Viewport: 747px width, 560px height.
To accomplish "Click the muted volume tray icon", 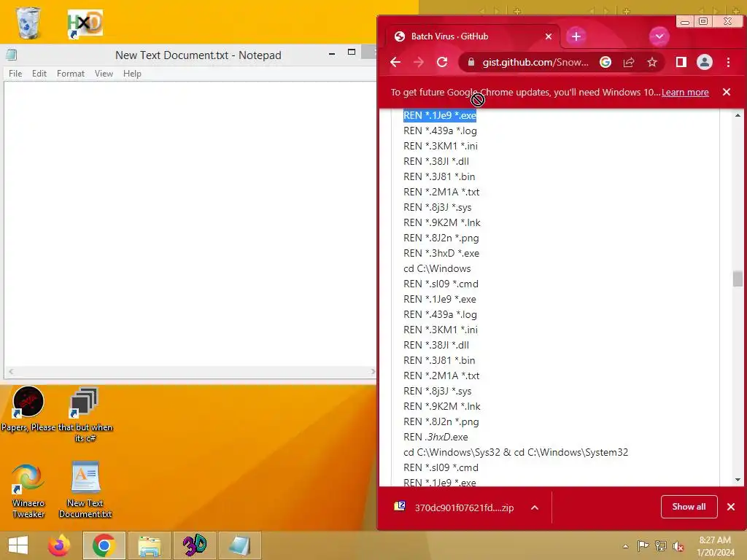I will click(678, 545).
